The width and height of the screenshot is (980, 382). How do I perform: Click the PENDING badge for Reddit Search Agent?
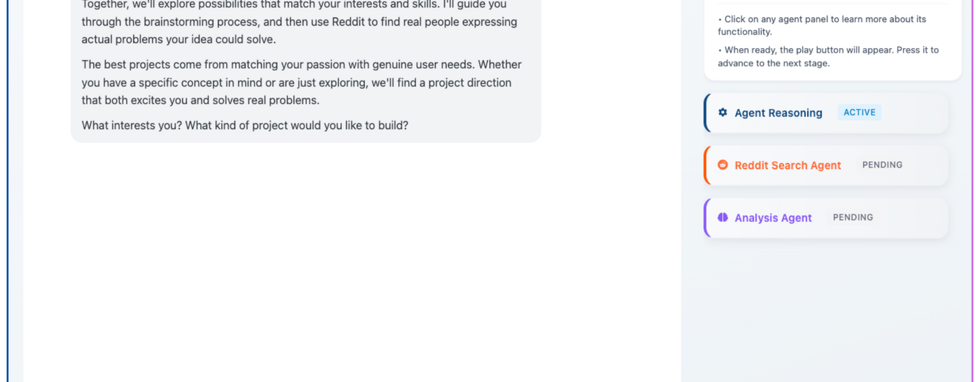882,165
